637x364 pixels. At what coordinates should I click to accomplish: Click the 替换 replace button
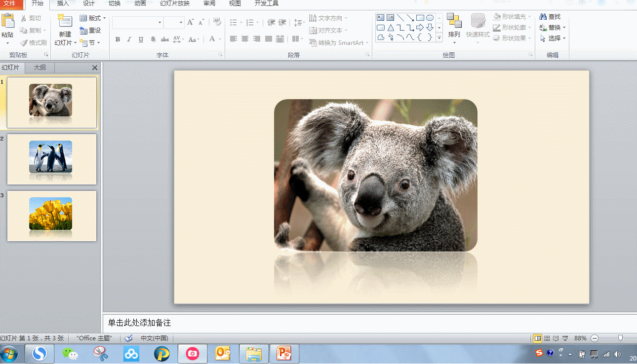pyautogui.click(x=553, y=28)
